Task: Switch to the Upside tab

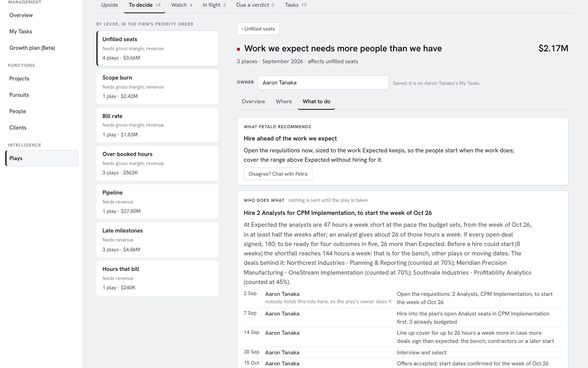Action: tap(110, 5)
